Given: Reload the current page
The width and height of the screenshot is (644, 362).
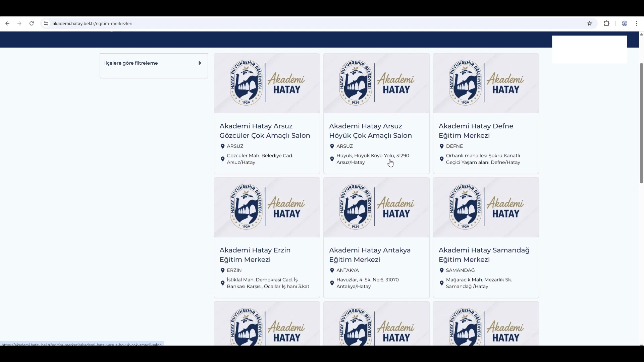Looking at the screenshot, I should click(x=32, y=23).
